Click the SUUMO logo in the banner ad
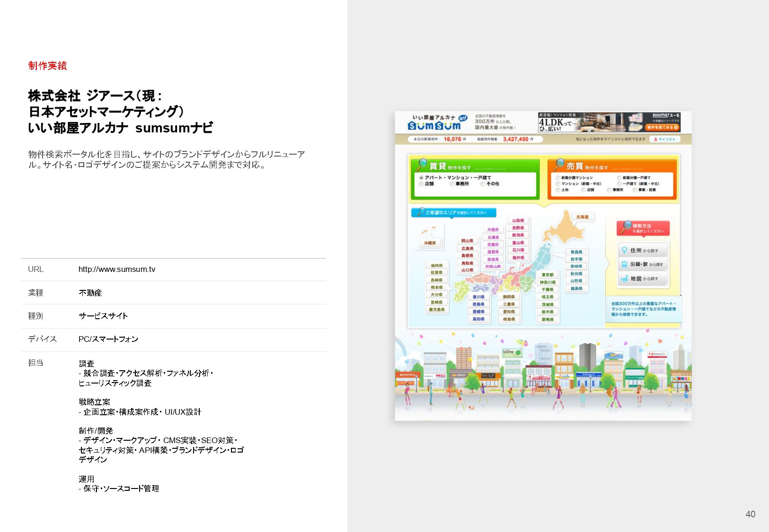This screenshot has width=769, height=532. click(x=664, y=116)
